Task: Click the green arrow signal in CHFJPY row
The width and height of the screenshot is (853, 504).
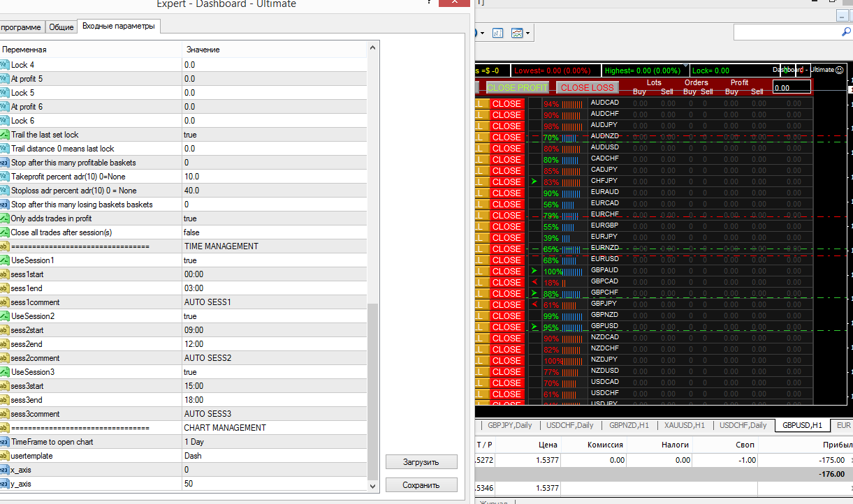Action: 534,181
